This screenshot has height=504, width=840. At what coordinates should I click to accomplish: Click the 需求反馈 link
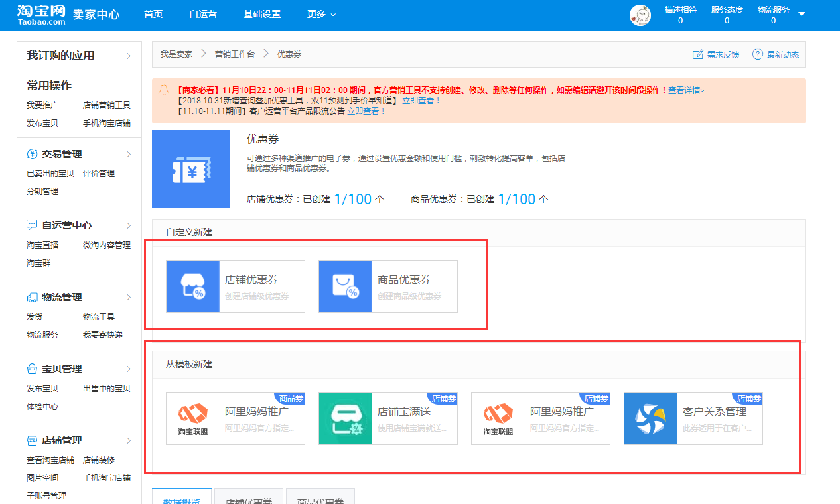723,54
